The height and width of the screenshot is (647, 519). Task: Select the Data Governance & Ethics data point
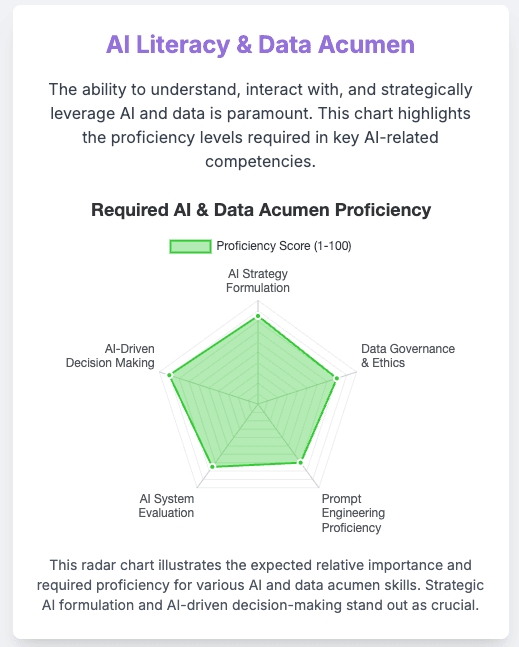click(x=337, y=378)
